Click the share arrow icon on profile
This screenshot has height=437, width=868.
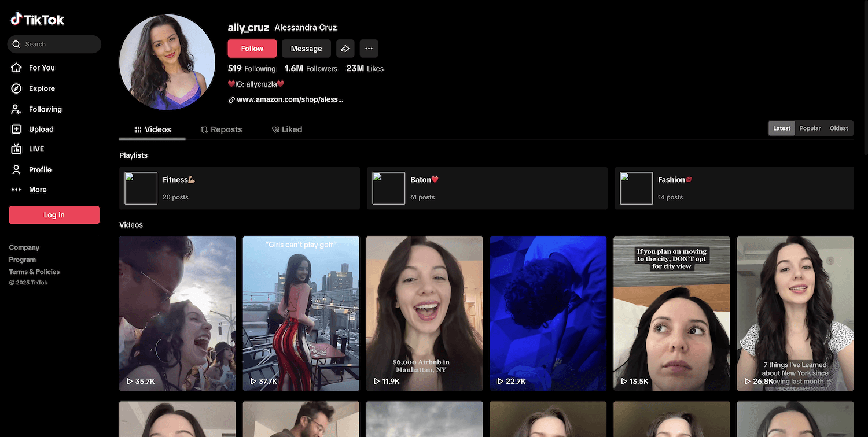click(345, 49)
